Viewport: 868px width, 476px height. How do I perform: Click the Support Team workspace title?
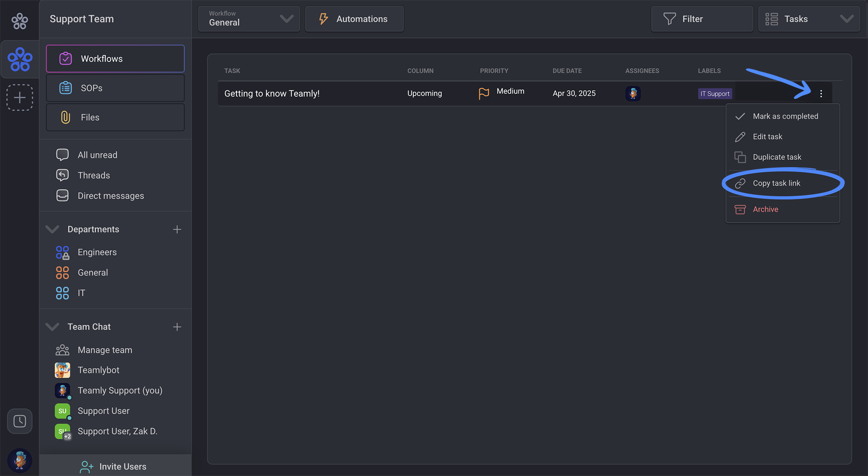tap(82, 19)
